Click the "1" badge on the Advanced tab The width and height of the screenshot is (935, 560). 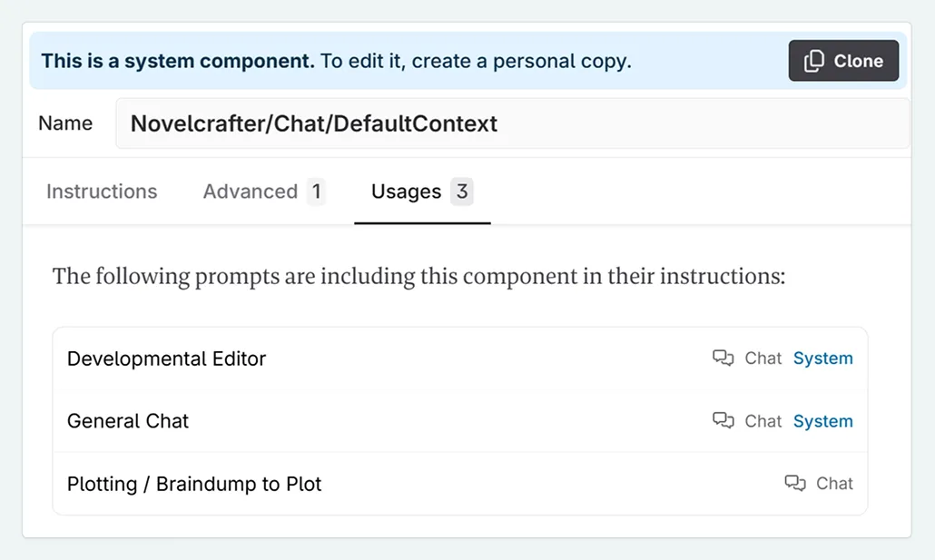pos(317,192)
